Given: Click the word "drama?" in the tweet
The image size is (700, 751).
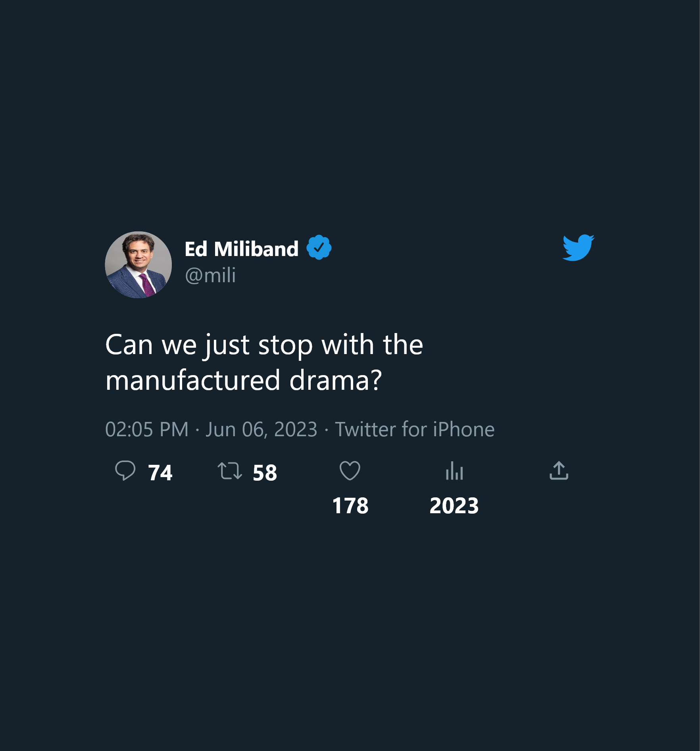Looking at the screenshot, I should (x=335, y=380).
